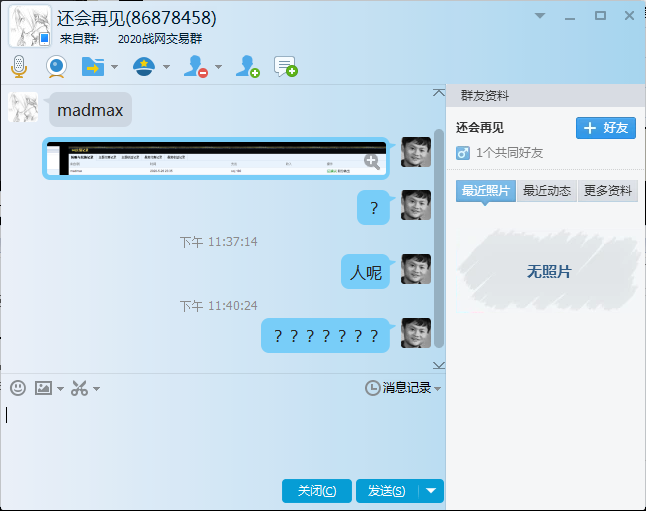Image resolution: width=646 pixels, height=511 pixels.
Task: Open the 消息记录 message history dropdown
Action: [403, 388]
